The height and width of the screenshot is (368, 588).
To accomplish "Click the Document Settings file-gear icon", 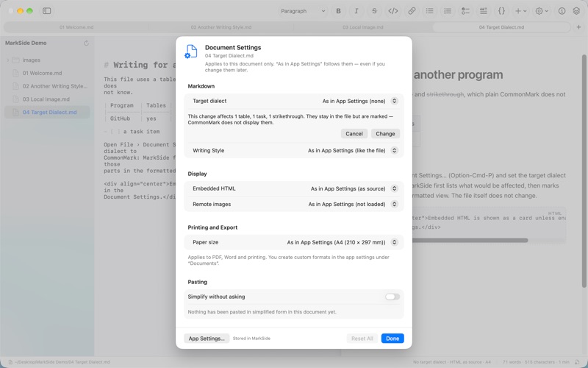I will pyautogui.click(x=191, y=52).
